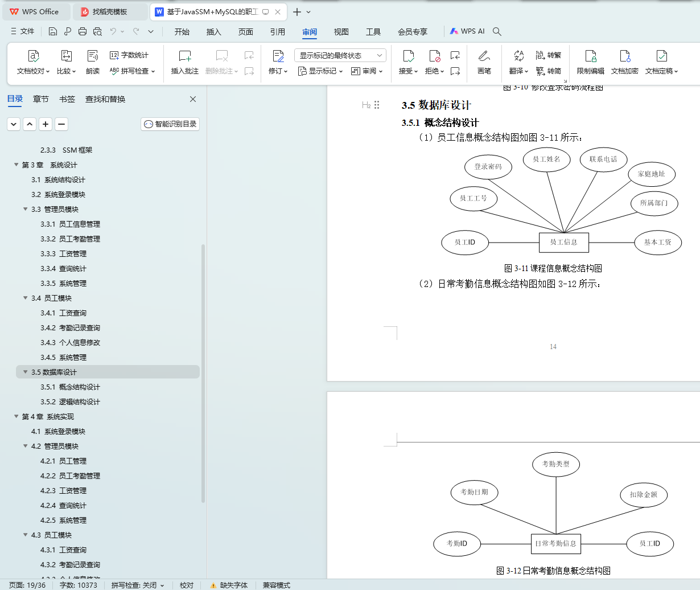Switch to the 找稻壳模板 window tab

pyautogui.click(x=111, y=11)
